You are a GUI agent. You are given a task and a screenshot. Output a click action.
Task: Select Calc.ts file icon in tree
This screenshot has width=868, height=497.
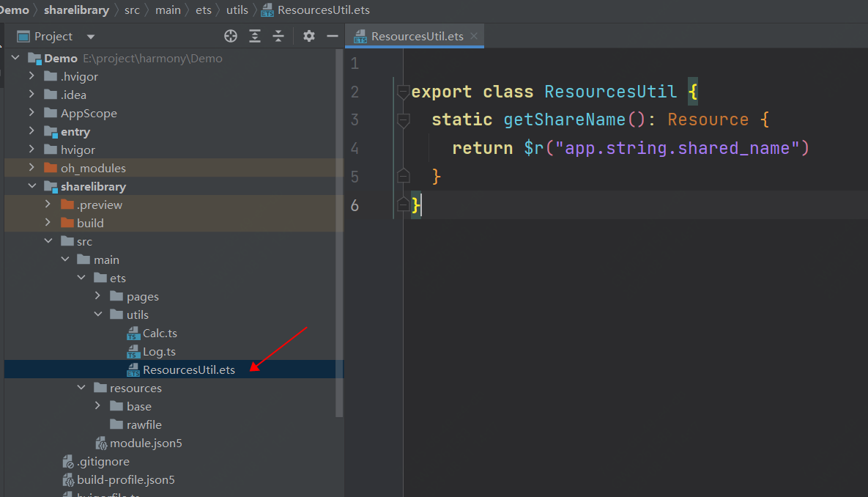[x=133, y=333]
